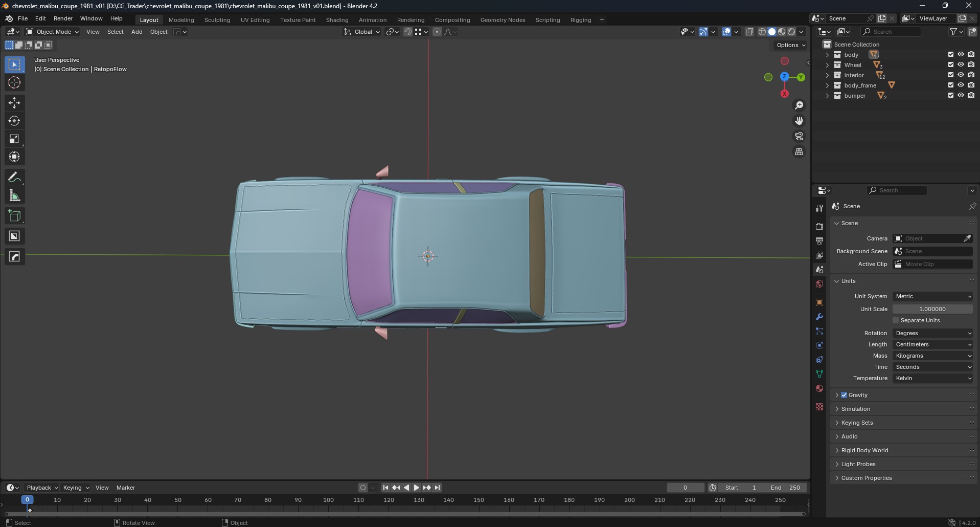Select the Rotate tool
The image size is (980, 527).
(14, 121)
